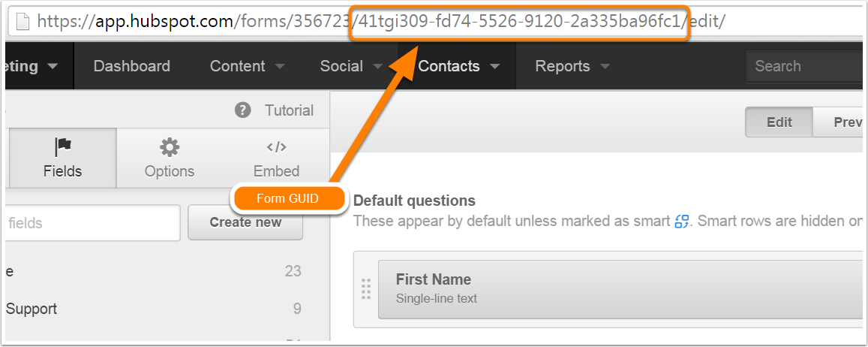Click the top navigation Search field
Viewport: 868px width, 347px height.
click(803, 66)
